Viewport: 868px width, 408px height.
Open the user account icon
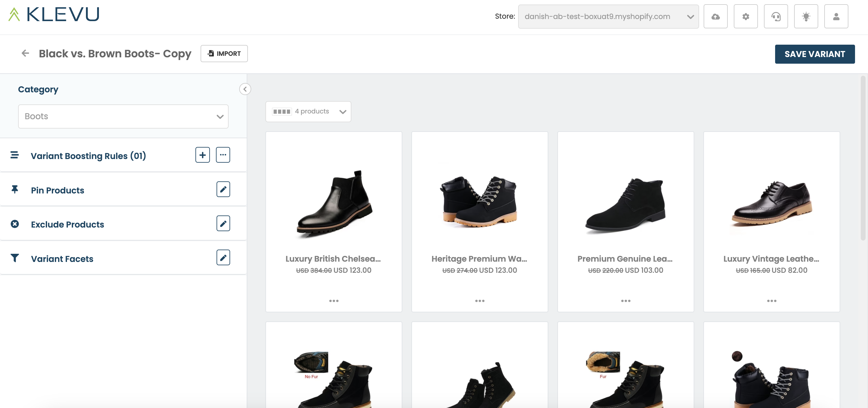click(x=836, y=16)
